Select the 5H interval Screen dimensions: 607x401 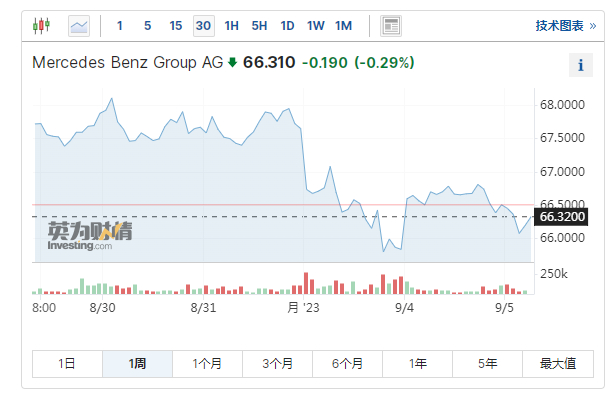(x=260, y=25)
